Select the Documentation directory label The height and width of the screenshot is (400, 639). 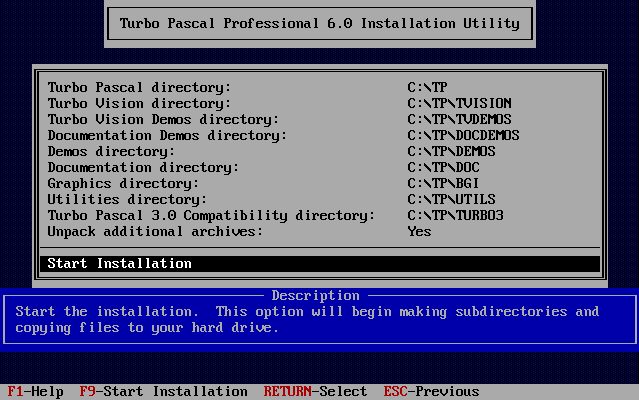(x=143, y=167)
